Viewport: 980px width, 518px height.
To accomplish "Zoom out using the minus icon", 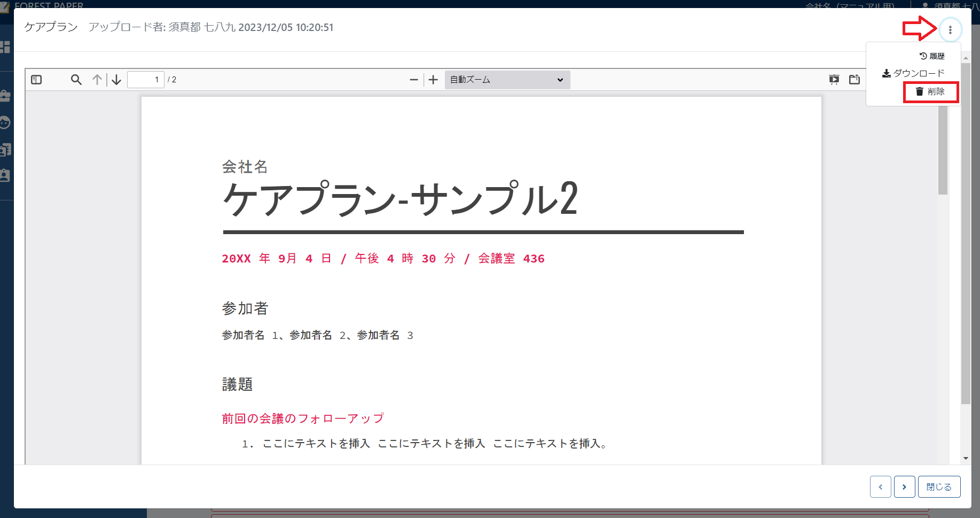I will [414, 80].
